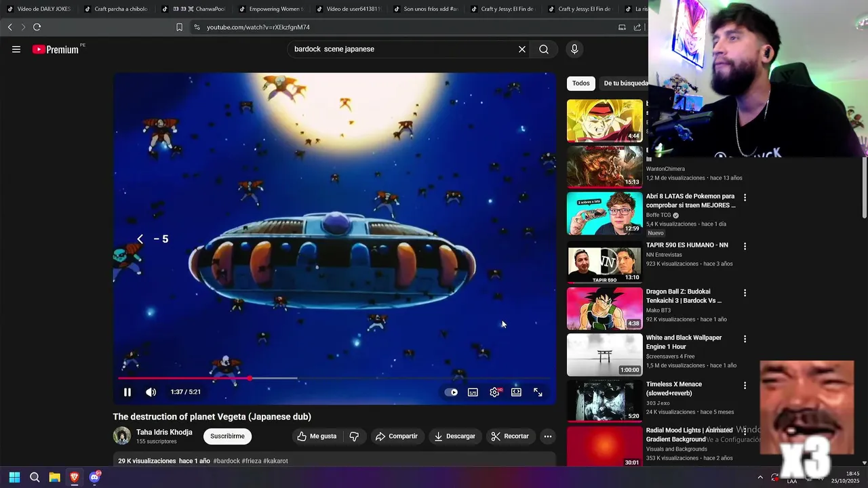Bookmark this page icon in address bar
The image size is (868, 488).
click(x=179, y=27)
